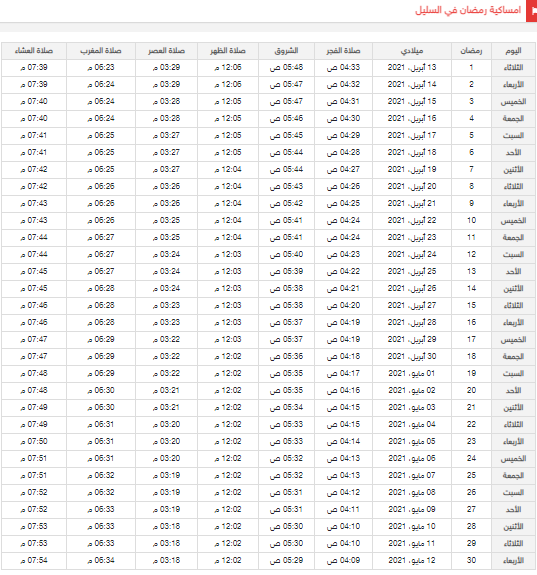Click the date cell 12 مايو 2021
The height and width of the screenshot is (575, 537).
click(x=412, y=560)
